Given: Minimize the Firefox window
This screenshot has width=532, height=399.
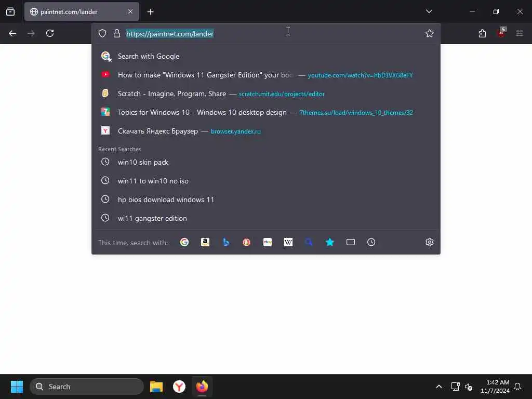Looking at the screenshot, I should [472, 11].
